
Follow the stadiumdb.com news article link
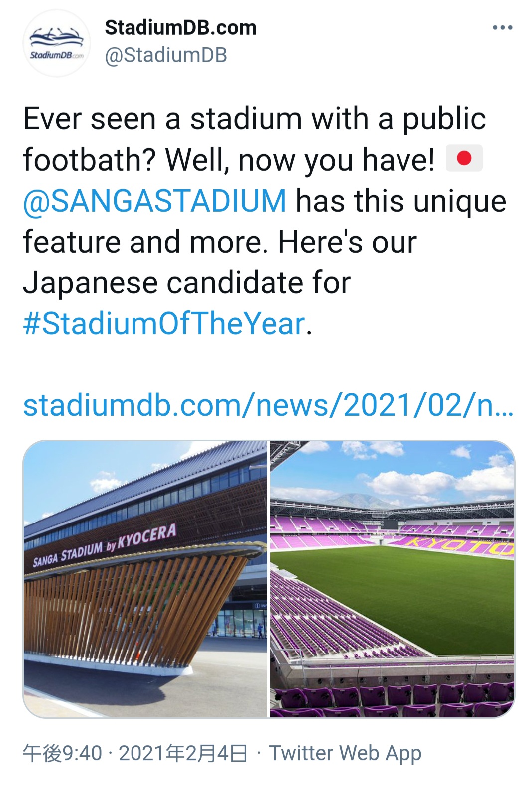[x=268, y=405]
